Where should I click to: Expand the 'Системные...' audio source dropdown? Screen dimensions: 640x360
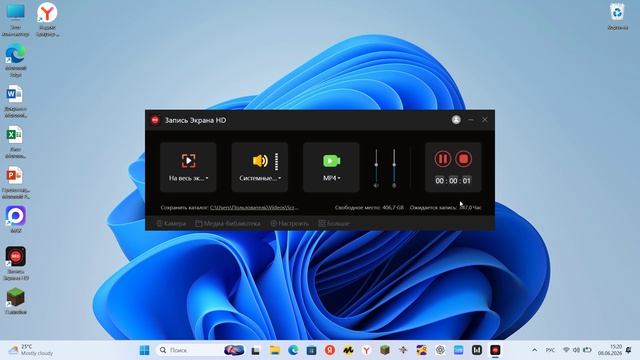[260, 178]
